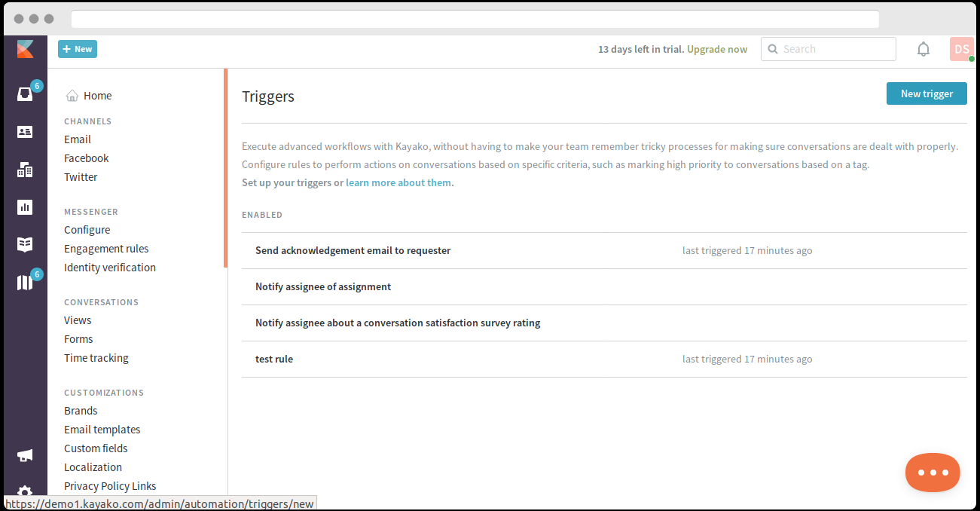Go to Home in sidebar
The height and width of the screenshot is (511, 980).
click(x=98, y=96)
